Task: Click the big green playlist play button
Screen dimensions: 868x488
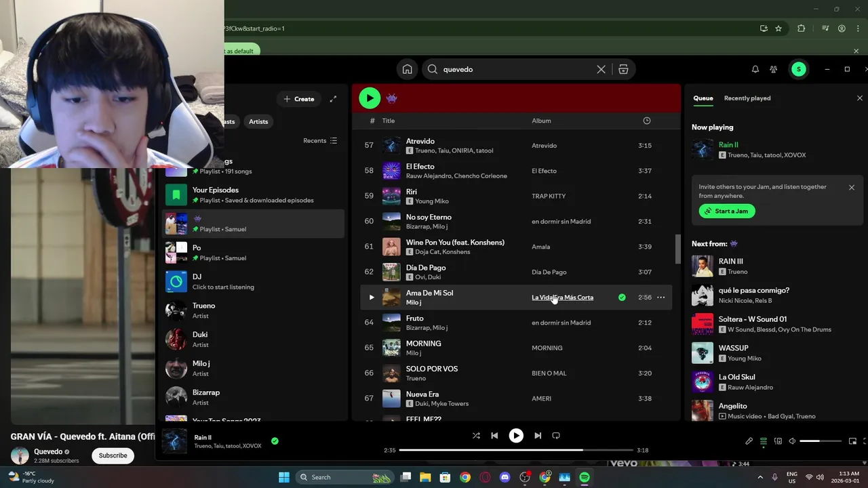Action: 370,98
